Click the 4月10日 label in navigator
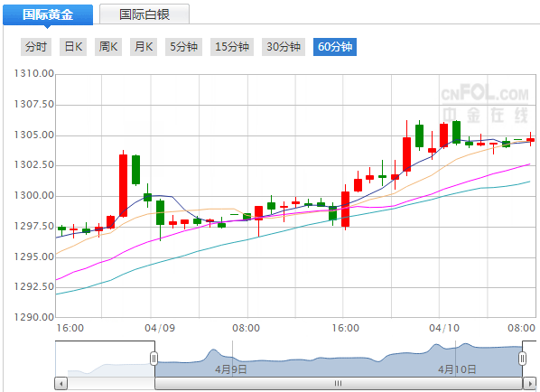Screen dimensions: 540x392 [457, 369]
